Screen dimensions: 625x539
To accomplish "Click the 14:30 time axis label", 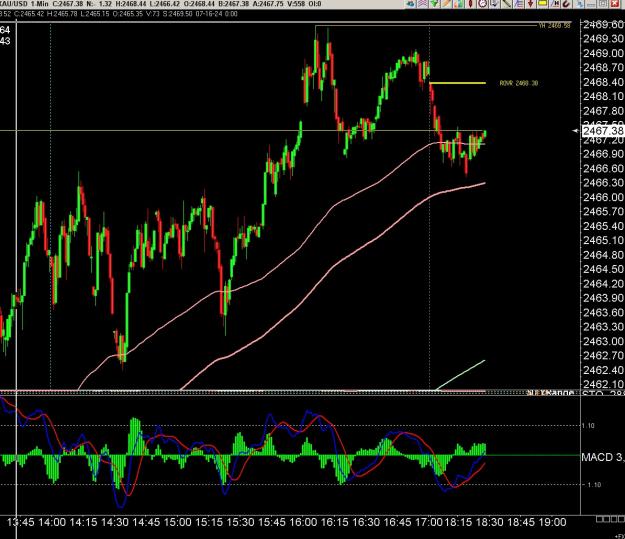I will (115, 522).
